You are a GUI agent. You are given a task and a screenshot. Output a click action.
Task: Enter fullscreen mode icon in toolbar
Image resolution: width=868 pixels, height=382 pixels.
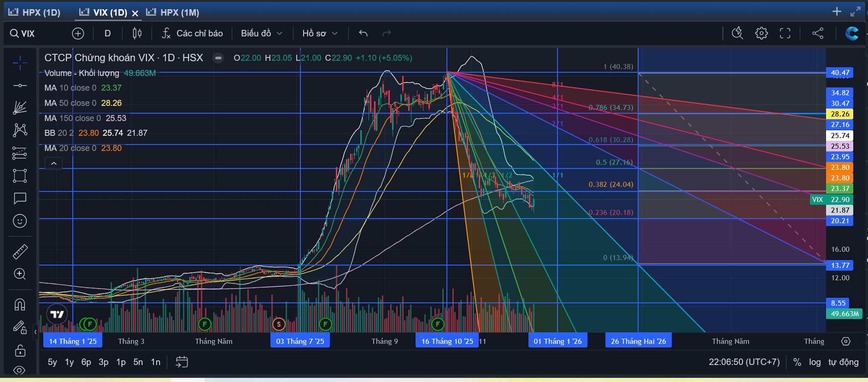click(x=785, y=33)
